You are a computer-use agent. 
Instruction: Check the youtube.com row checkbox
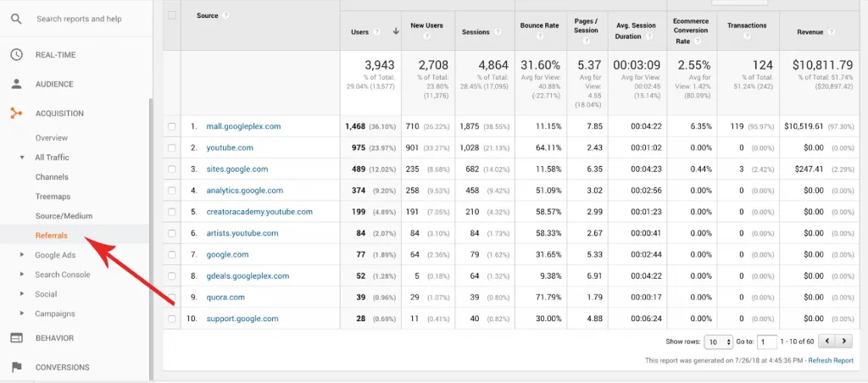point(171,147)
